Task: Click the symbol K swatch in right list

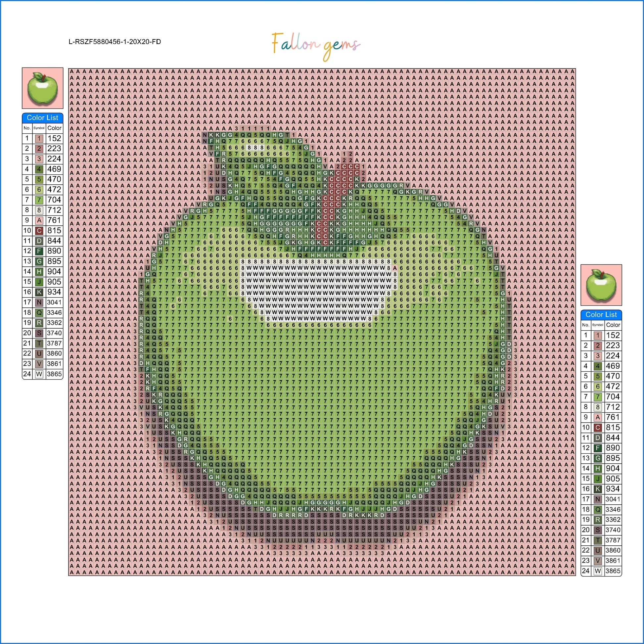Action: pyautogui.click(x=598, y=489)
